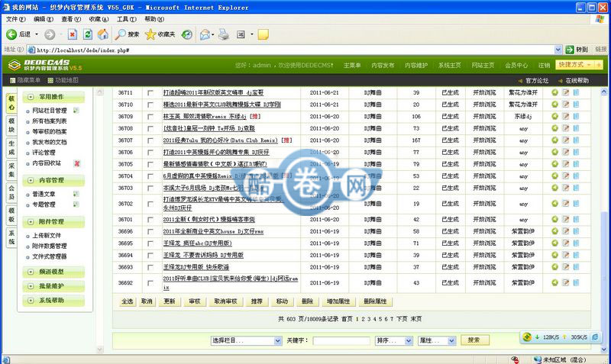This screenshot has height=364, width=611.
Task: Click the green round icon in row 36694
Action: click(555, 255)
